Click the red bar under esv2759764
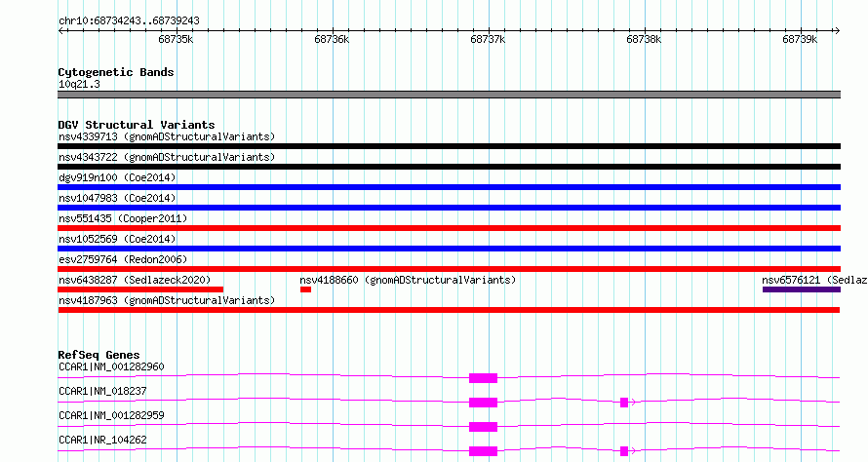Image resolution: width=868 pixels, height=462 pixels. tap(449, 269)
